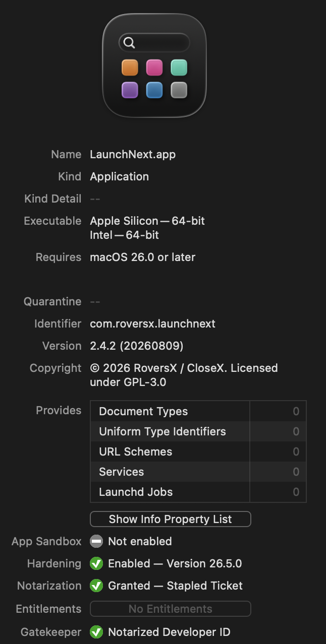
Task: Select the Launchd Jobs row
Action: (x=198, y=492)
